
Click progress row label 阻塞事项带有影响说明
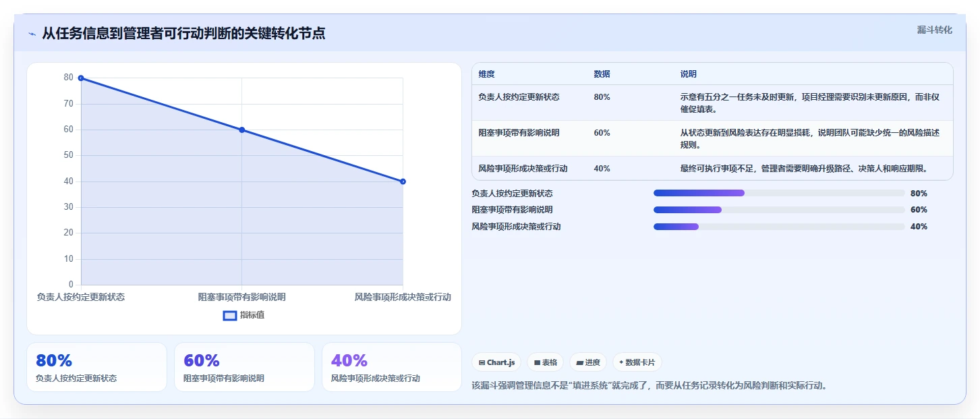point(512,210)
